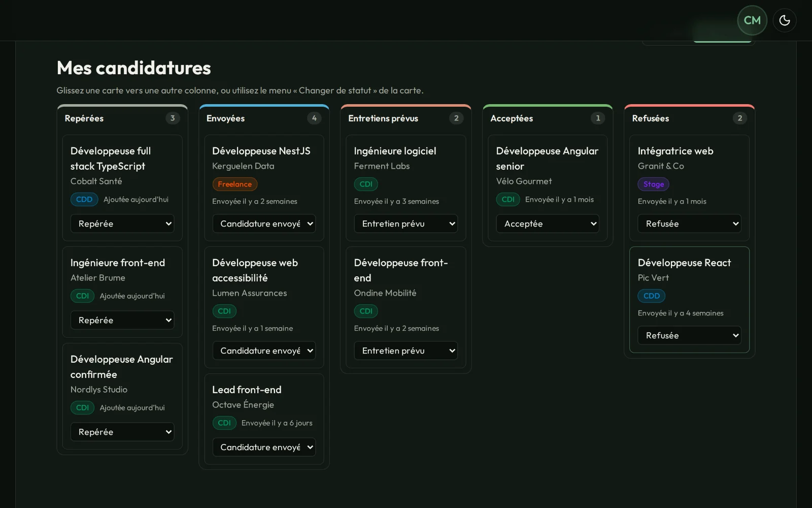Click the Envoyées column count badge
Screen dimensions: 812x508
point(314,118)
